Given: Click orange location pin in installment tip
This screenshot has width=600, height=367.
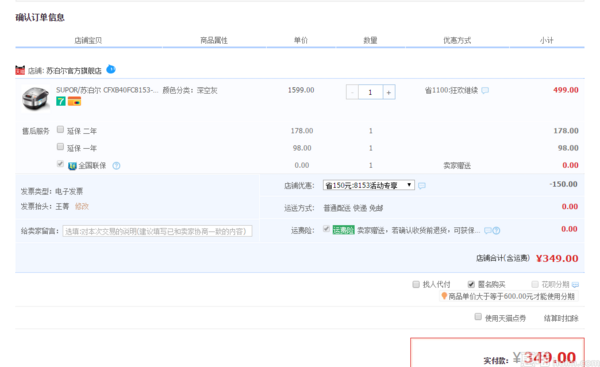Looking at the screenshot, I should (x=444, y=296).
